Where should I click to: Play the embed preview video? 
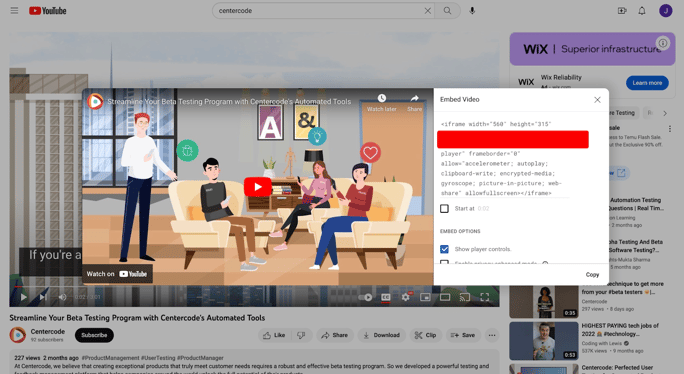coord(257,187)
